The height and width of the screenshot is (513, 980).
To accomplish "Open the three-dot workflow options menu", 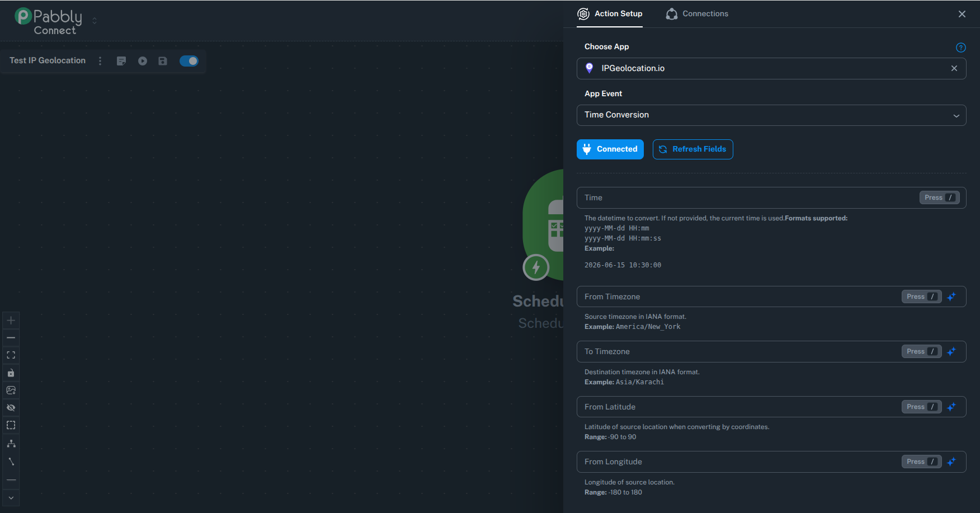I will point(100,61).
